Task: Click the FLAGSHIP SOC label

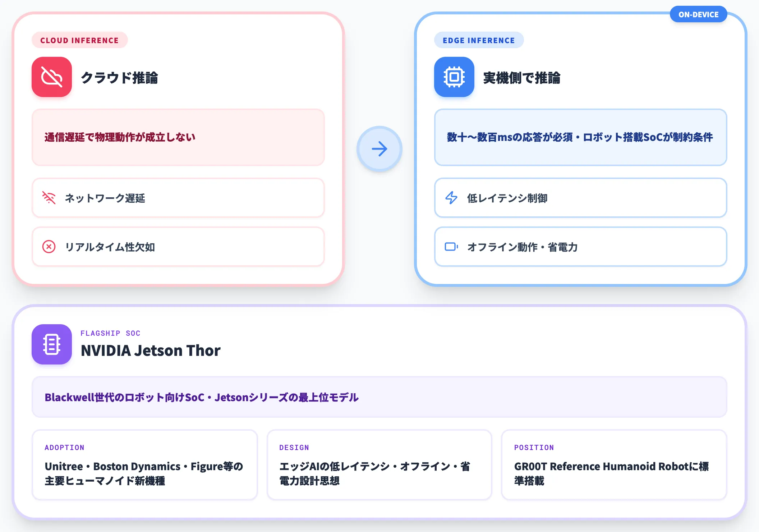Action: click(110, 333)
